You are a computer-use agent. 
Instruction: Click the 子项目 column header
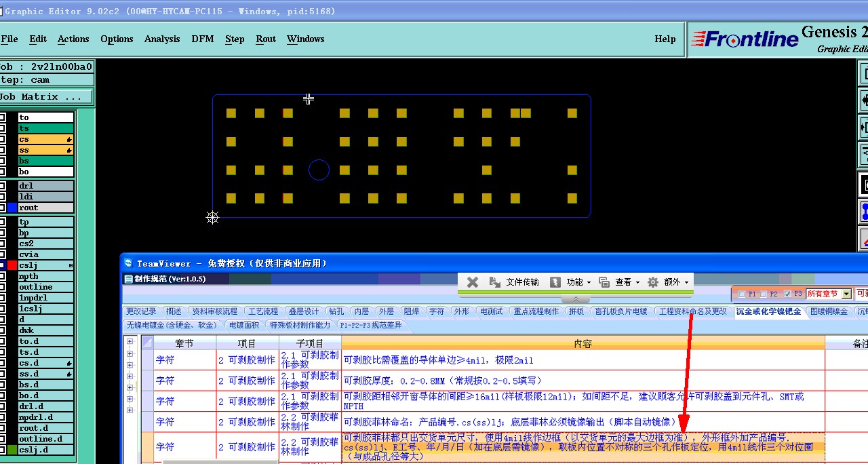click(311, 343)
